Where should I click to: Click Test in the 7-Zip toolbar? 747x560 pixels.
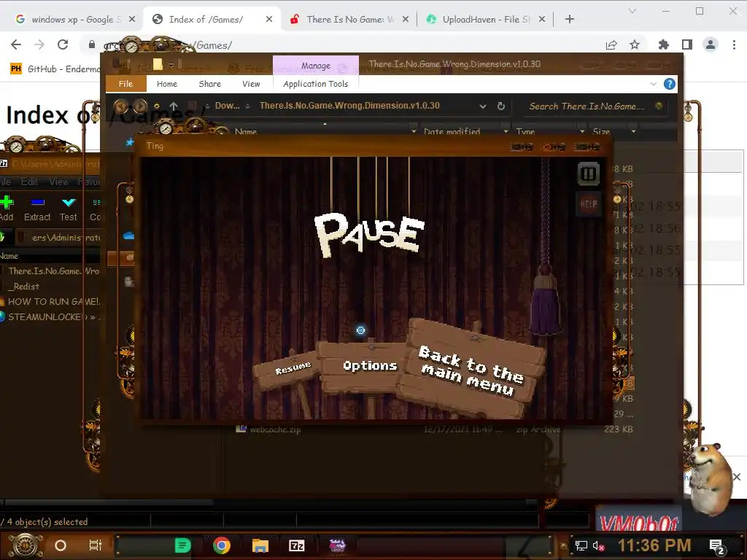click(x=69, y=209)
